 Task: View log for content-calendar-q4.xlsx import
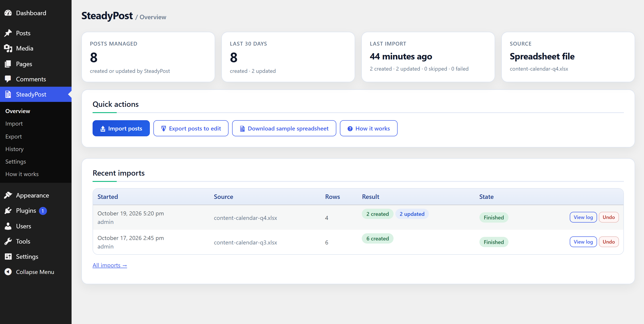[x=583, y=217]
